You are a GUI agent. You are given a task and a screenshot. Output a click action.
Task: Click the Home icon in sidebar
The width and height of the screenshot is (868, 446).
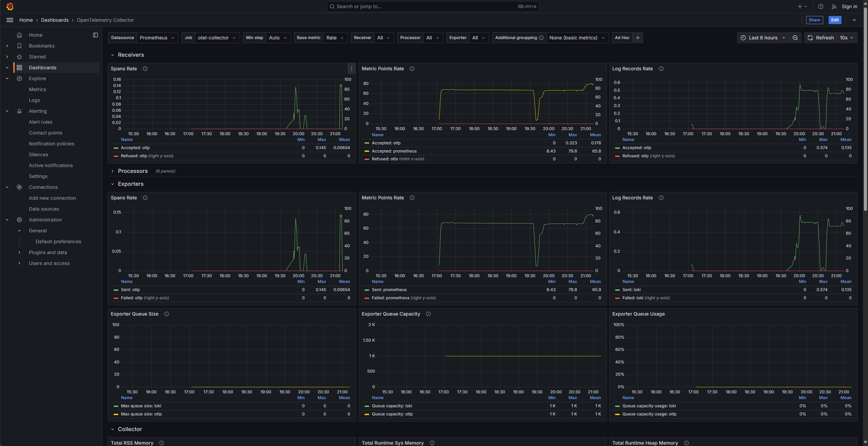(19, 35)
